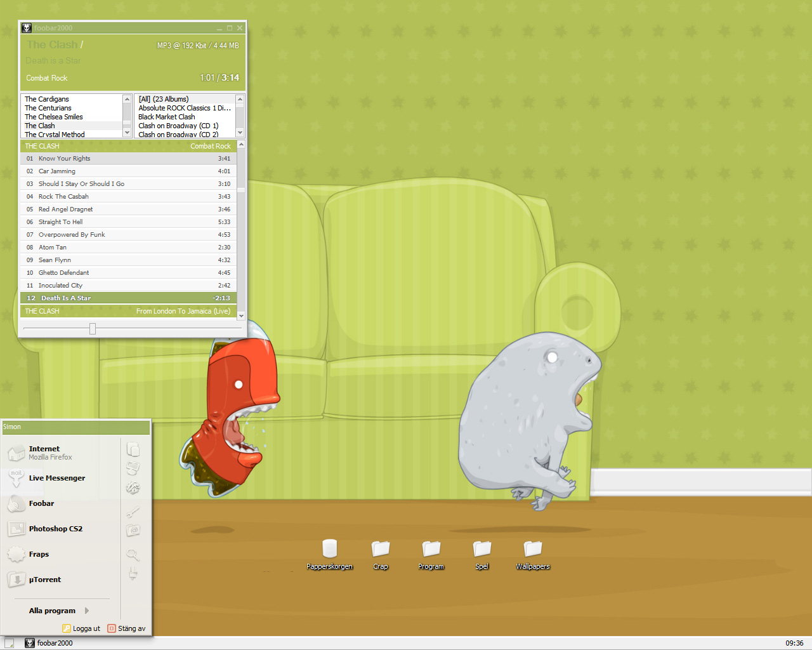Open the wrench settings icon in start menu
The height and width of the screenshot is (650, 812).
tap(133, 512)
